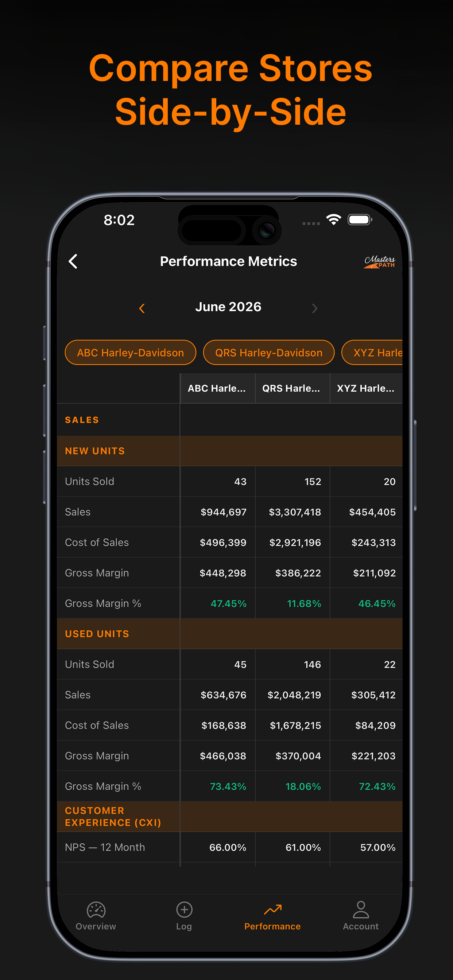This screenshot has width=453, height=980.
Task: Tap the Overview gauge icon
Action: click(96, 910)
